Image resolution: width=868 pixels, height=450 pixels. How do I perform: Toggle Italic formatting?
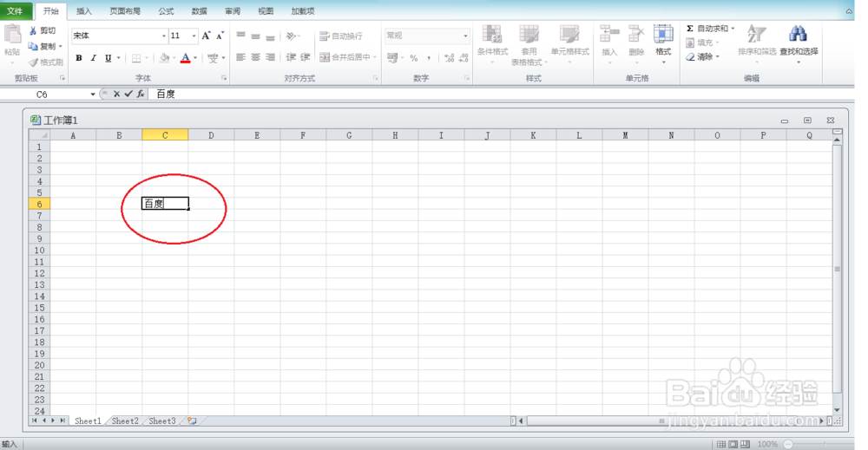94,57
